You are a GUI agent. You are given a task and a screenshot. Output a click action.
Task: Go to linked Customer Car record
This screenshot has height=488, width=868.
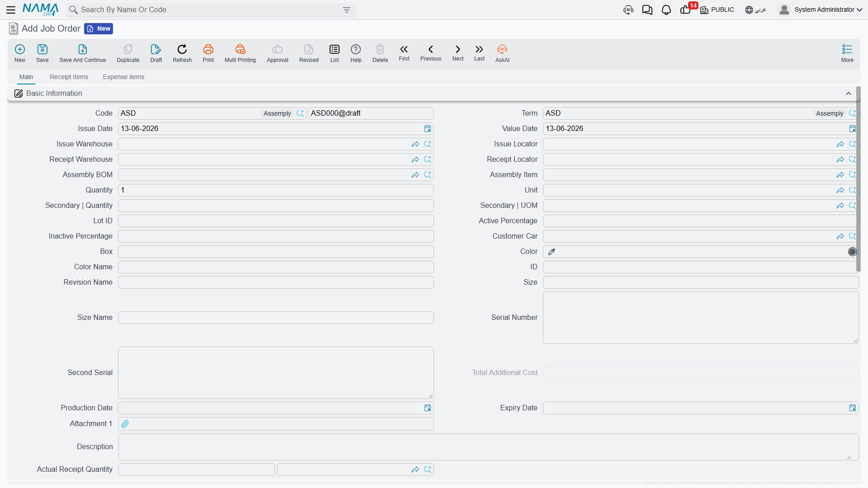click(x=840, y=236)
